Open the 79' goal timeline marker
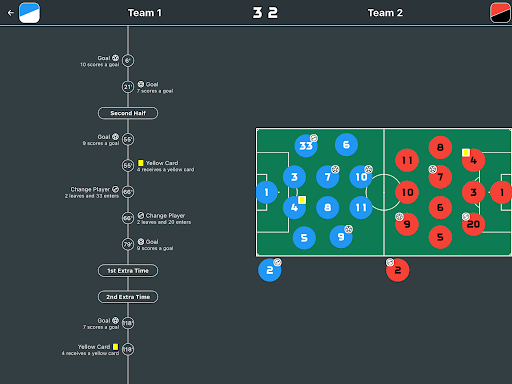Image resolution: width=512 pixels, height=384 pixels. (128, 244)
